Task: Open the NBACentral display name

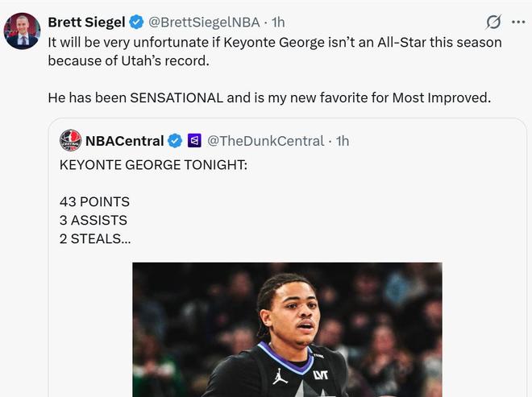Action: click(124, 141)
